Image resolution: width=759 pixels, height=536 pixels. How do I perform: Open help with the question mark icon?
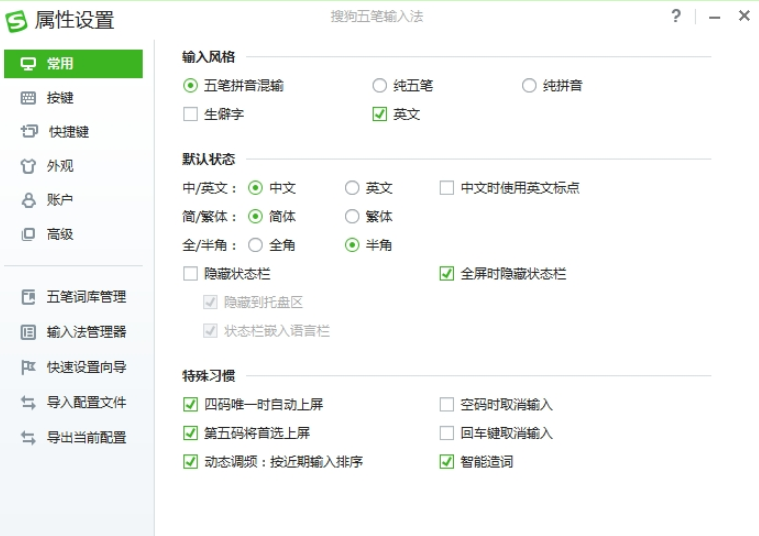pos(676,16)
